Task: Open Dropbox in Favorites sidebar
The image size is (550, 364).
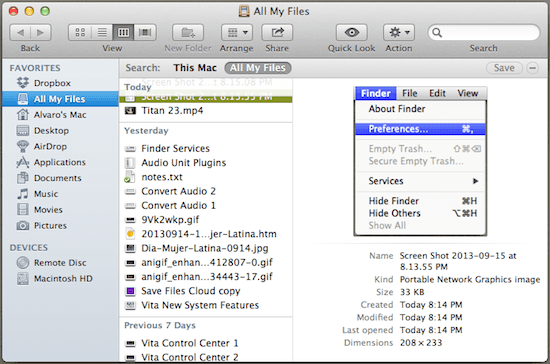Action: tap(52, 83)
